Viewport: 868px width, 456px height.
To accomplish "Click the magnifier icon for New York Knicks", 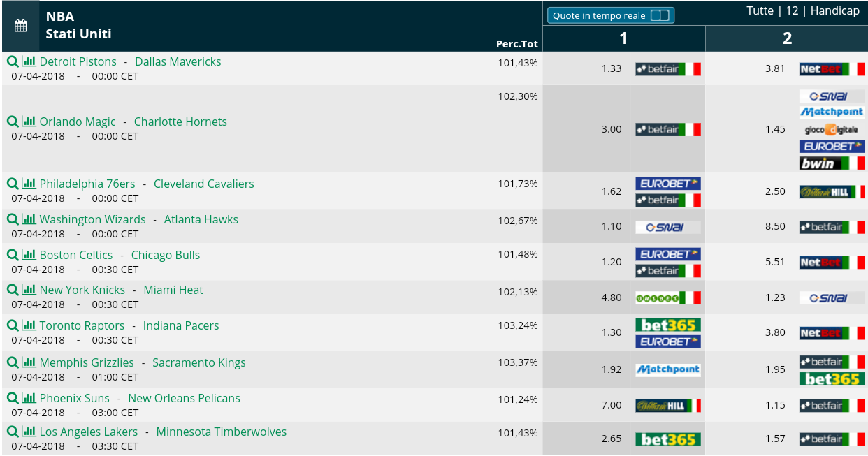I will click(13, 290).
